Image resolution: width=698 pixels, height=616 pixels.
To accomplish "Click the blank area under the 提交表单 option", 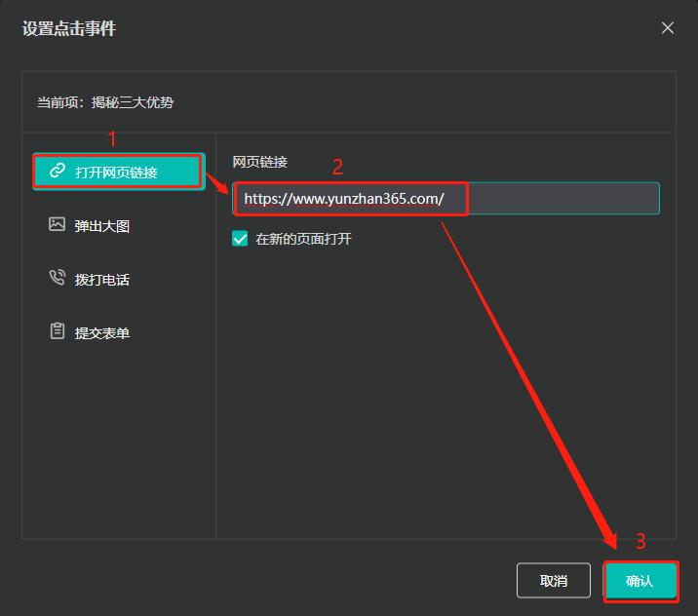I will 119,439.
